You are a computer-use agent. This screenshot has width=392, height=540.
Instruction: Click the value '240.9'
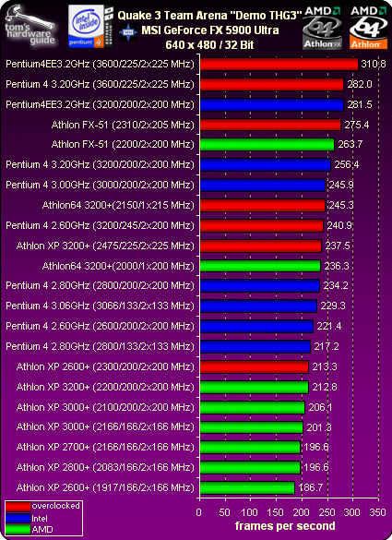click(339, 226)
